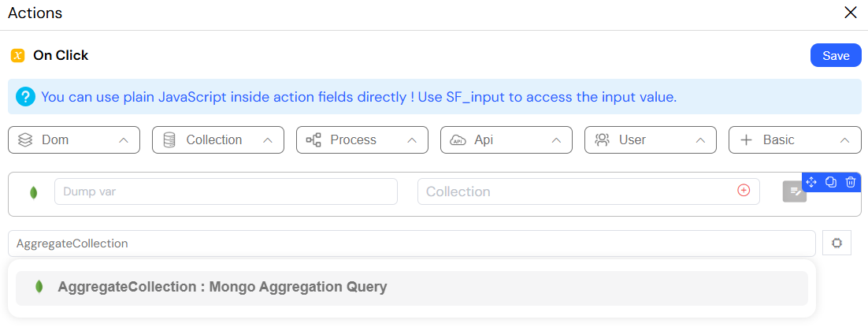Duplicate the action with the copy icon
This screenshot has height=327, width=868.
pos(831,182)
